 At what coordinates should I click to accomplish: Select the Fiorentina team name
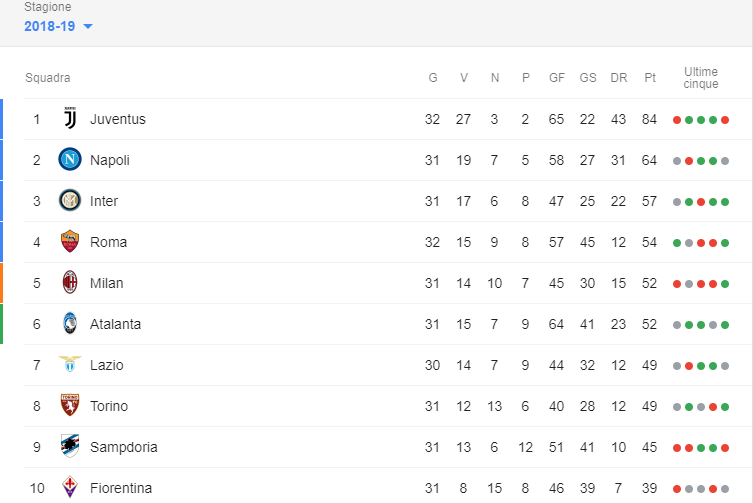[x=121, y=488]
